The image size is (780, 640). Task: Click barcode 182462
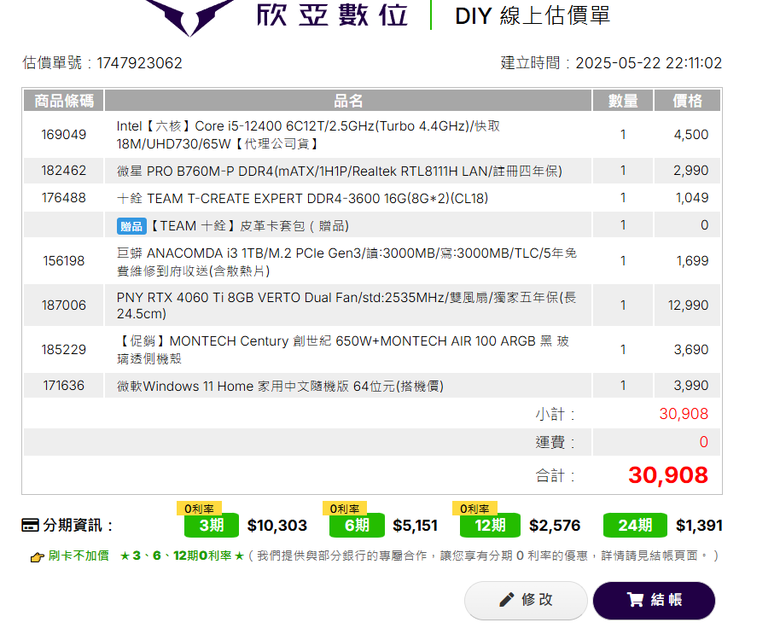(64, 171)
